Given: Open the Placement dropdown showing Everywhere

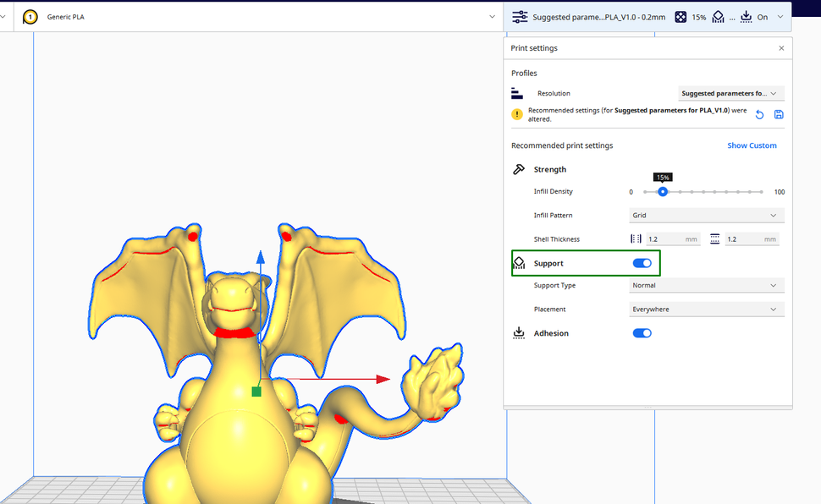Looking at the screenshot, I should pyautogui.click(x=706, y=309).
